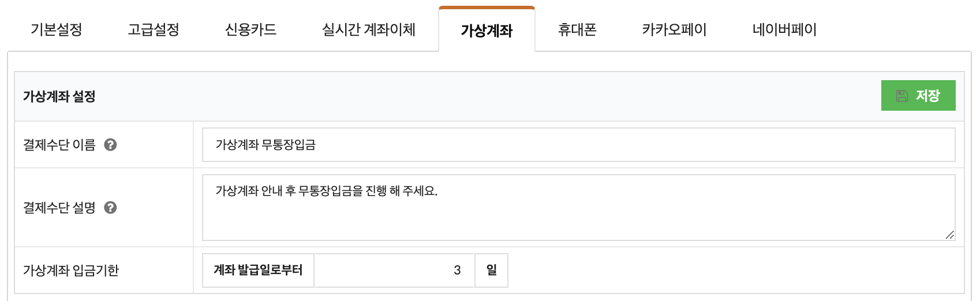Focus the 결제수단 이름 text field
This screenshot has height=301, width=980.
click(578, 145)
